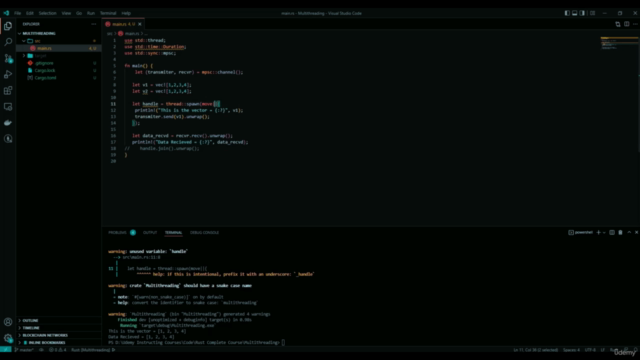The width and height of the screenshot is (640, 360).
Task: Open the Docker view in activity bar
Action: 8,123
